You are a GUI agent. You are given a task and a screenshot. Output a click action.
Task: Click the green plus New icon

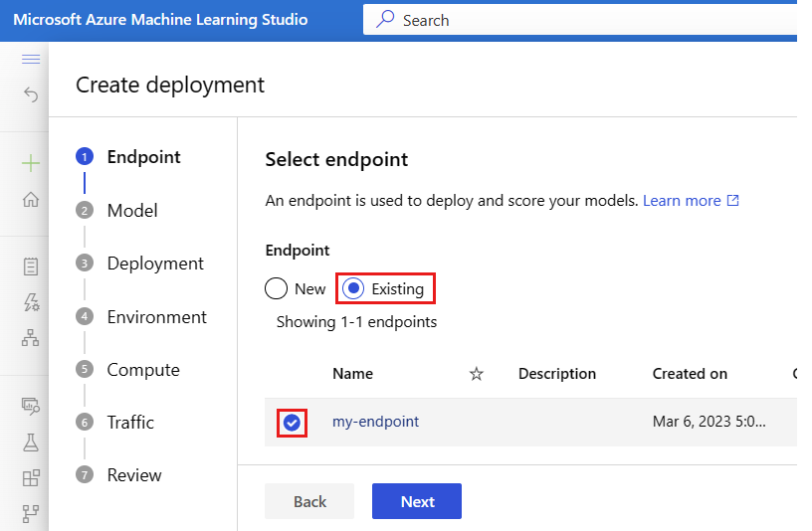click(31, 163)
